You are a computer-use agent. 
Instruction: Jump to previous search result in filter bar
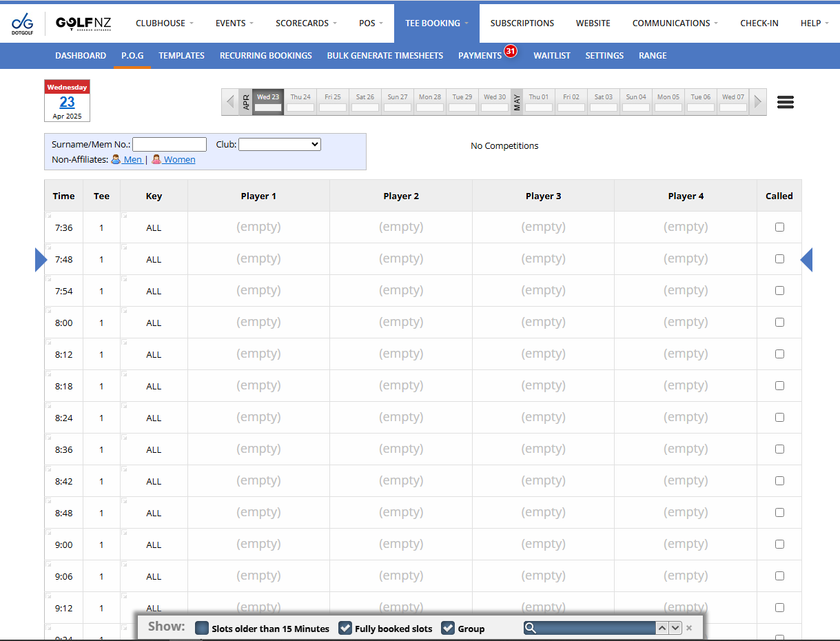[x=662, y=628]
